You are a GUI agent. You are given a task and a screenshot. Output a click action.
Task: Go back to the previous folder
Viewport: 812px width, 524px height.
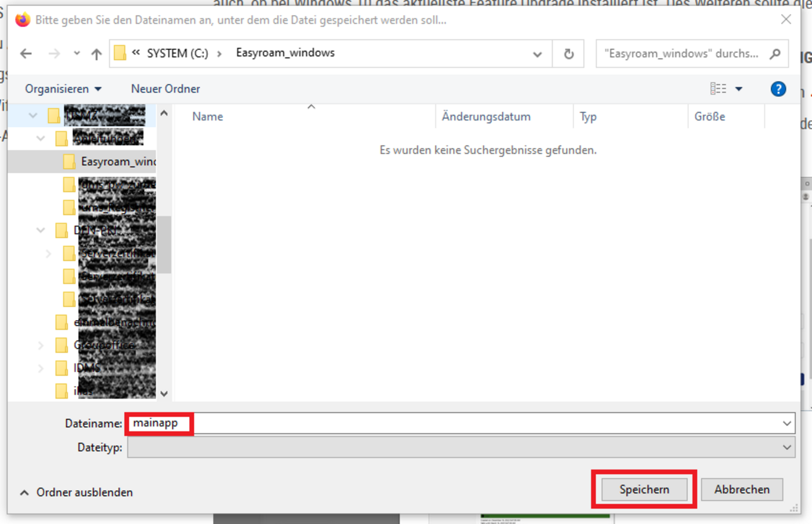point(26,54)
